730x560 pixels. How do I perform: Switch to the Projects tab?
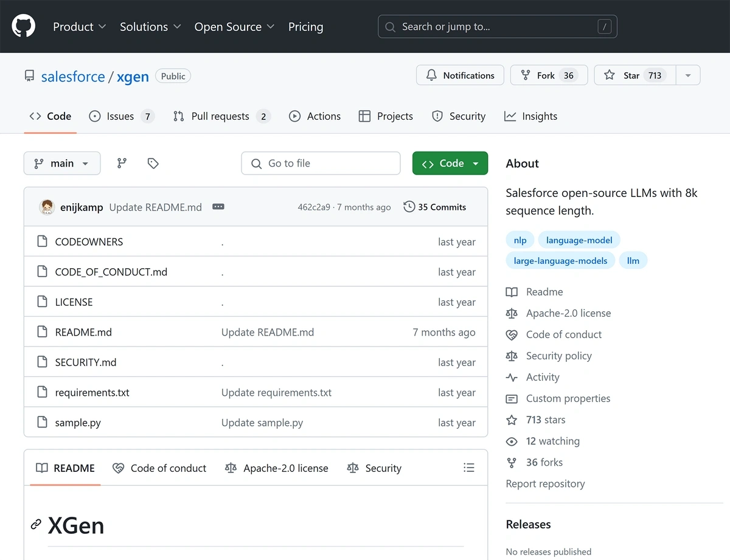point(386,116)
